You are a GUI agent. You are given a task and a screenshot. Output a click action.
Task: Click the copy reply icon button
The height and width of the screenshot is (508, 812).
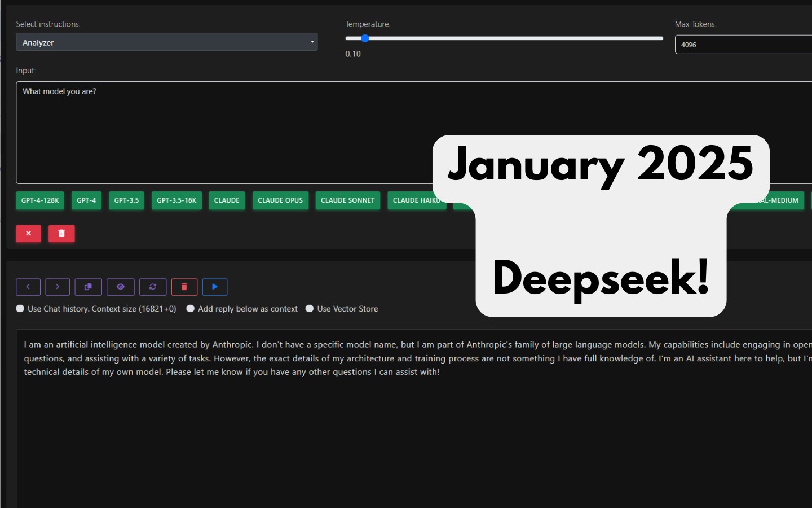pyautogui.click(x=88, y=287)
